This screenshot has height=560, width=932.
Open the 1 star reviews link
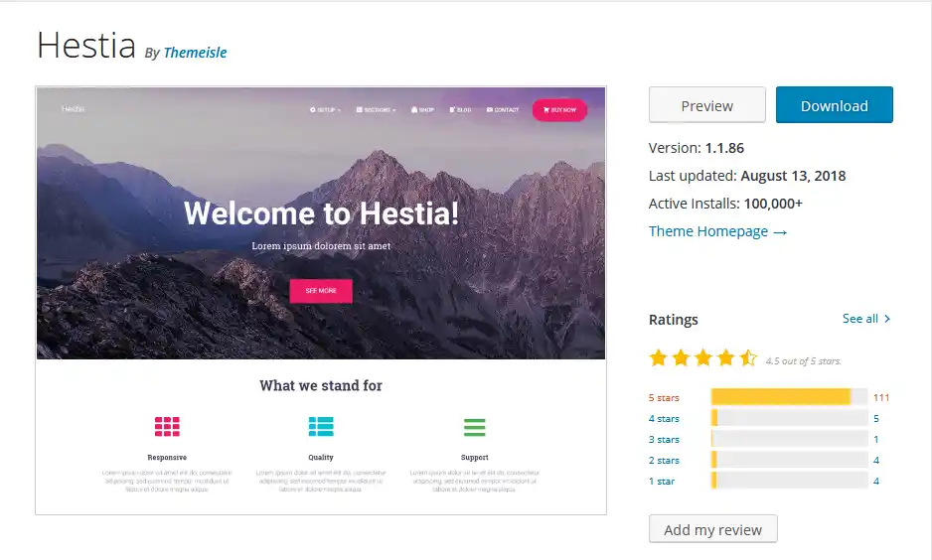click(661, 481)
